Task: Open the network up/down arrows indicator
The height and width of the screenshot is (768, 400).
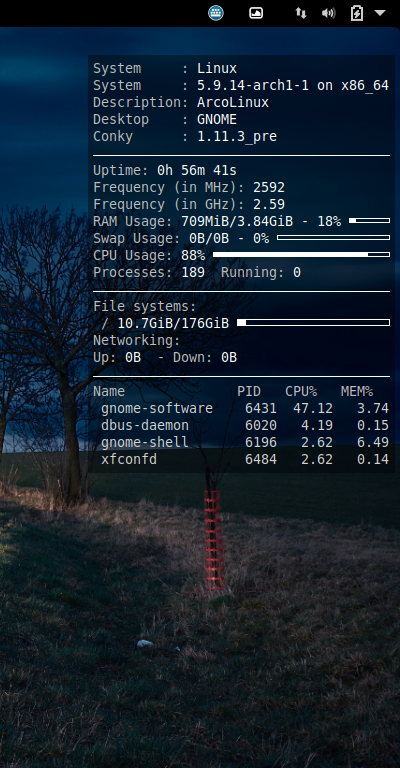Action: tap(301, 13)
